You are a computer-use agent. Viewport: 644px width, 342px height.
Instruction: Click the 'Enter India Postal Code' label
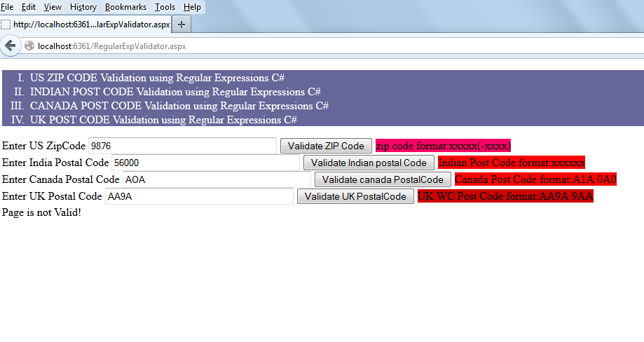55,163
